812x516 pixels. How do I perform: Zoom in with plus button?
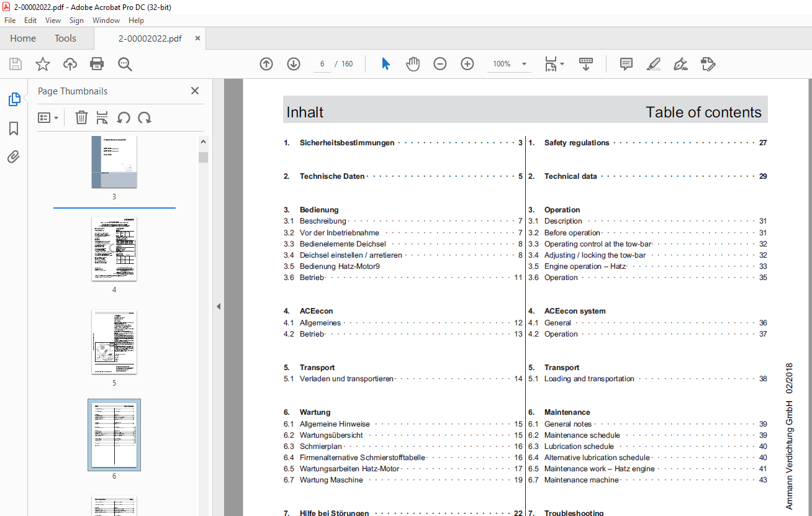click(x=467, y=64)
